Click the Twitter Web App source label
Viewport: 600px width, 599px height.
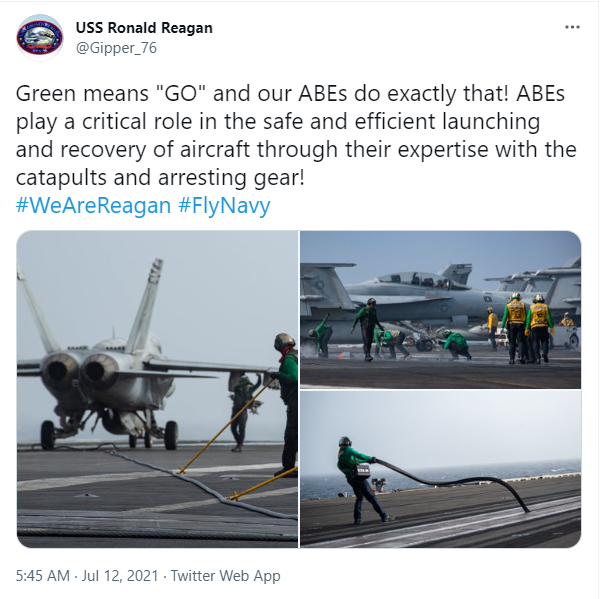[225, 576]
